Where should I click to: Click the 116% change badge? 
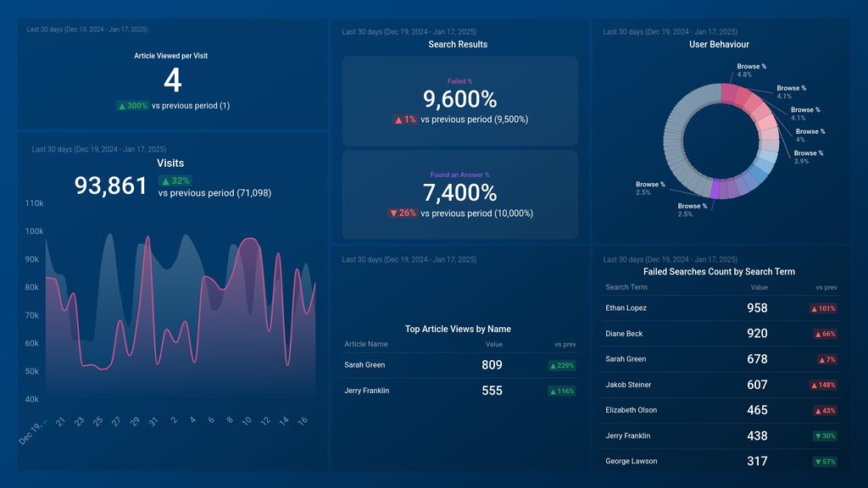(561, 391)
